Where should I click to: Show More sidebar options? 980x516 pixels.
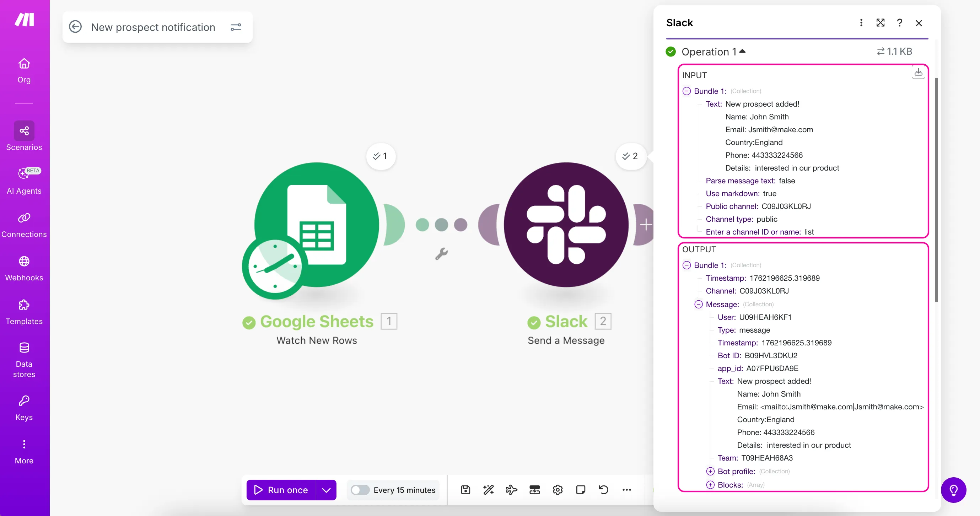click(x=24, y=452)
